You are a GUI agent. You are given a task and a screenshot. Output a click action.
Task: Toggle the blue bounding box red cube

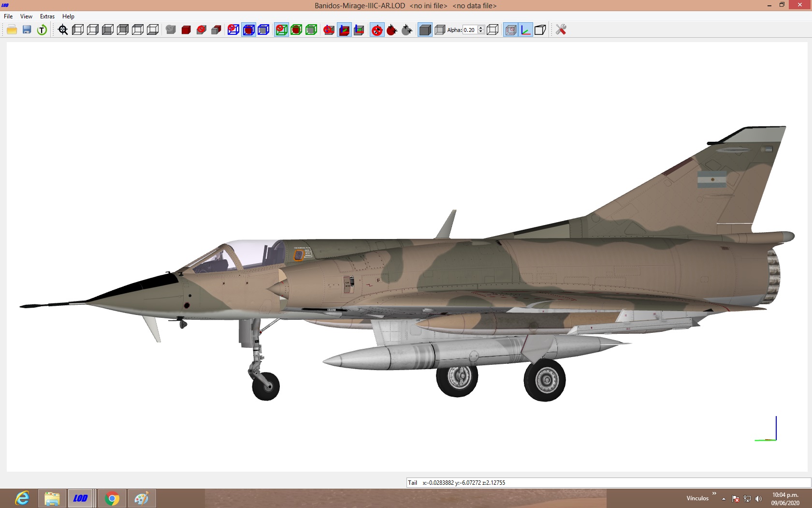click(x=248, y=30)
